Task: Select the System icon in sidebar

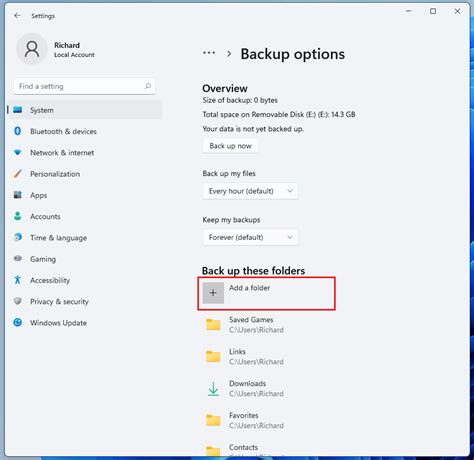Action: 18,110
